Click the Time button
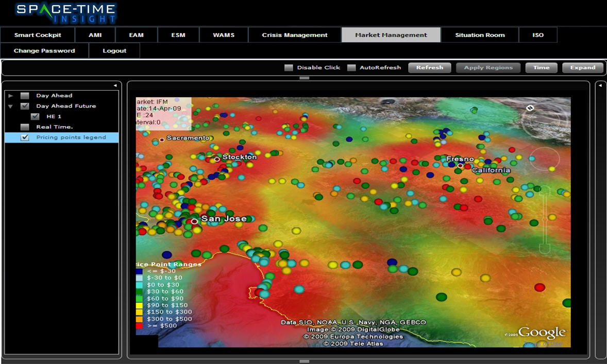The width and height of the screenshot is (607, 364). click(x=541, y=67)
